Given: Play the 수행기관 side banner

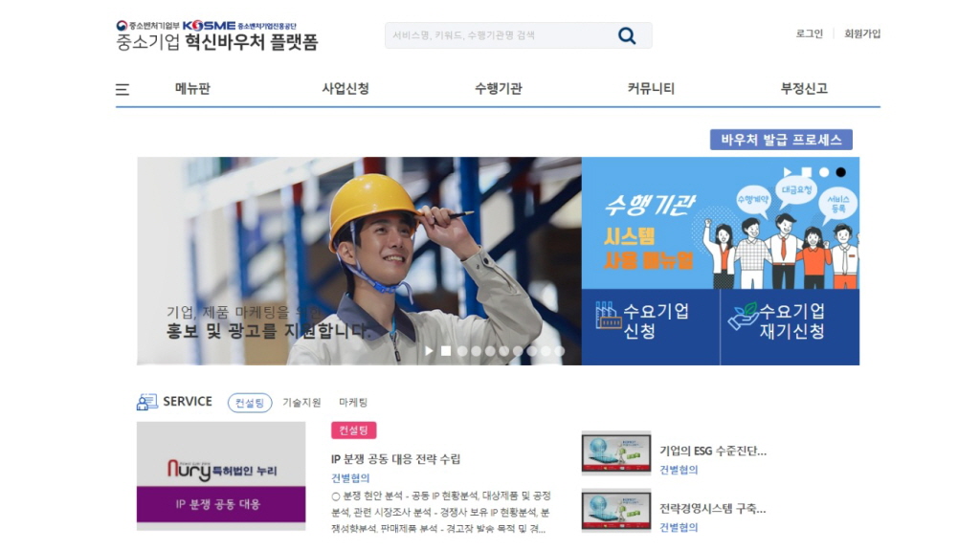Looking at the screenshot, I should click(x=788, y=172).
